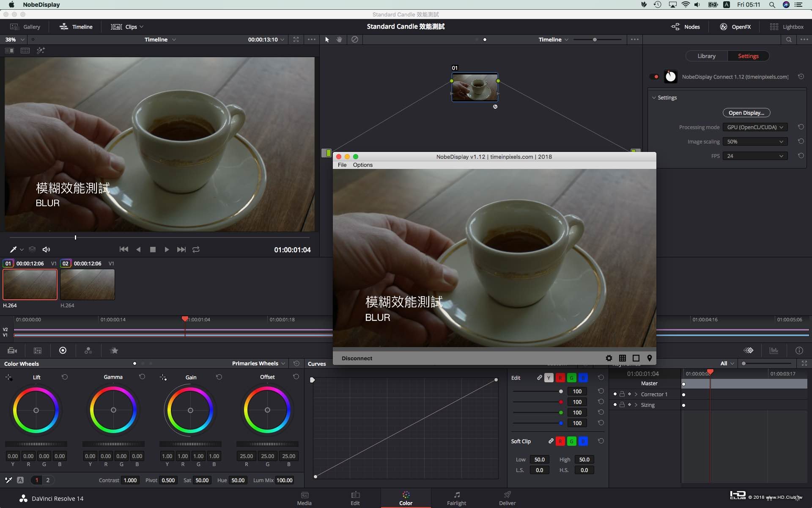Screen dimensions: 812x508
Task: Toggle the viewer loop playback button
Action: 196,249
